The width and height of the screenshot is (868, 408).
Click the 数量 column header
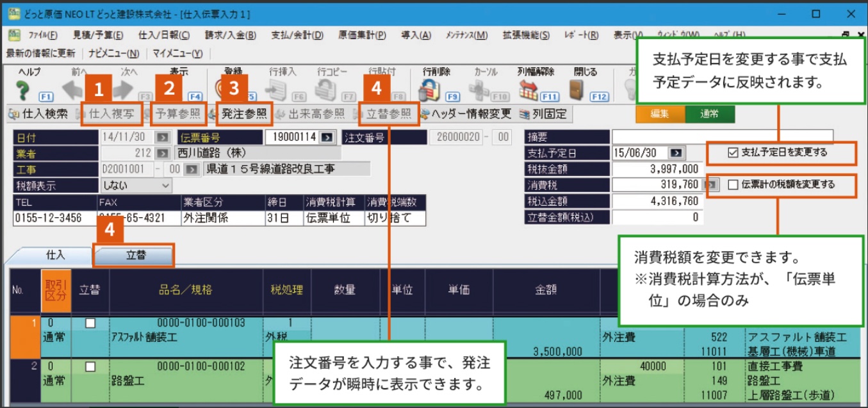(x=345, y=290)
